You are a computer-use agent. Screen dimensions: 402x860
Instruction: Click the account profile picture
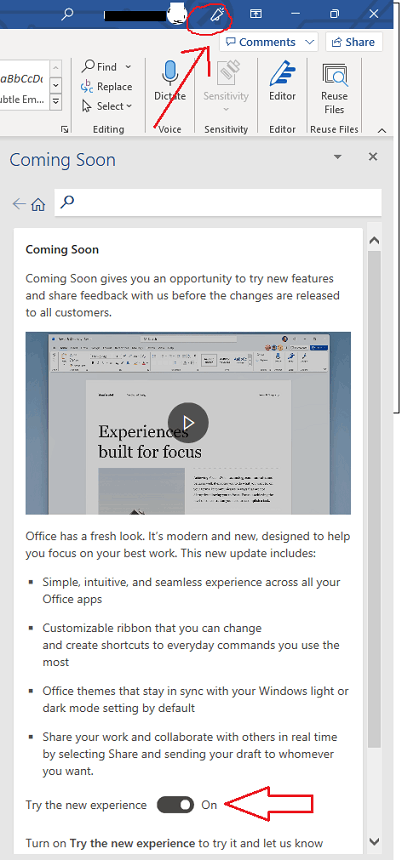177,13
